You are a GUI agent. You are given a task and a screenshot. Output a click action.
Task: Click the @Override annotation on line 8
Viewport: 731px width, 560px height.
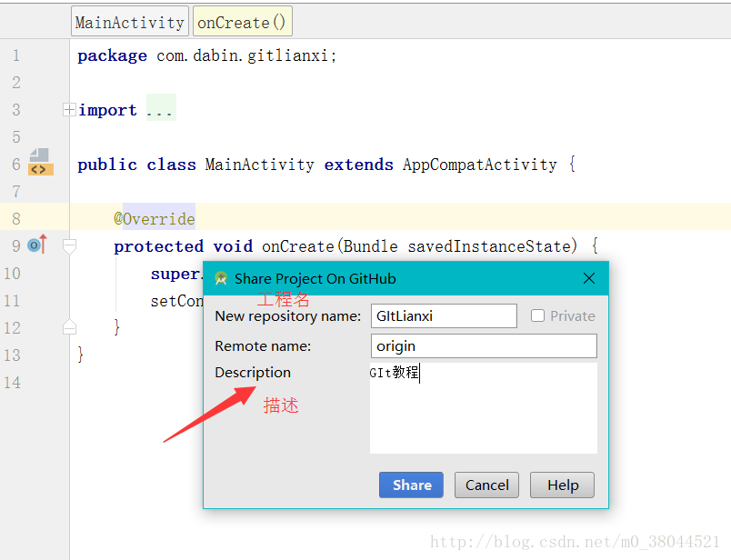point(155,218)
